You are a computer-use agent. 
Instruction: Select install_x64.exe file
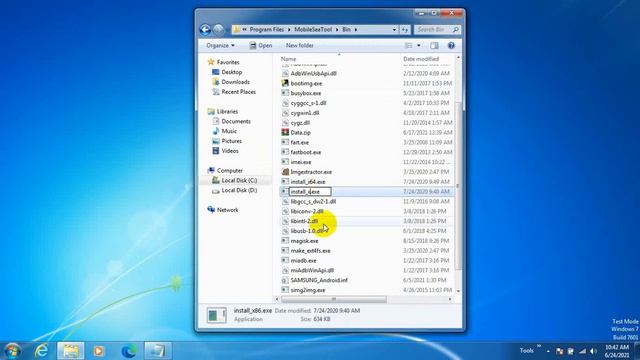308,182
